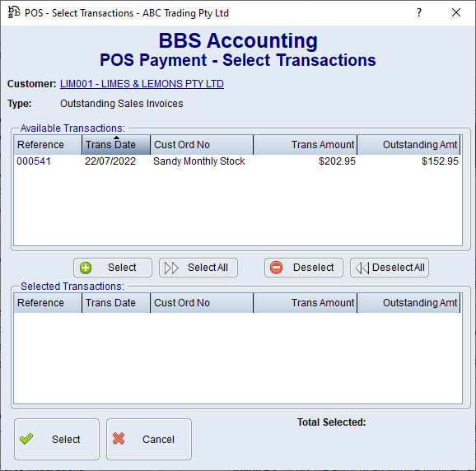Select invoice reference 000541
Screen dimensions: 476x471
coord(34,161)
